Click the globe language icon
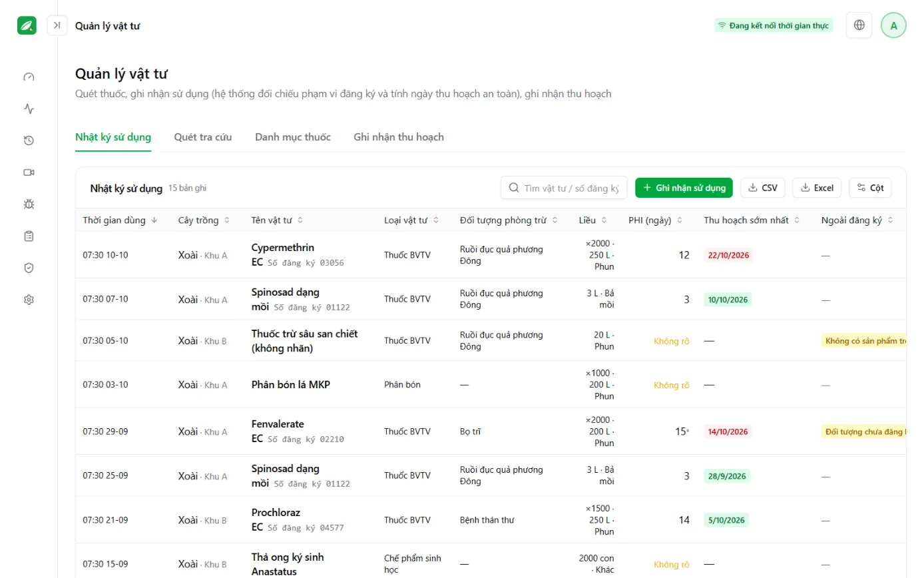Viewport: 924px width, 578px height. (x=859, y=25)
